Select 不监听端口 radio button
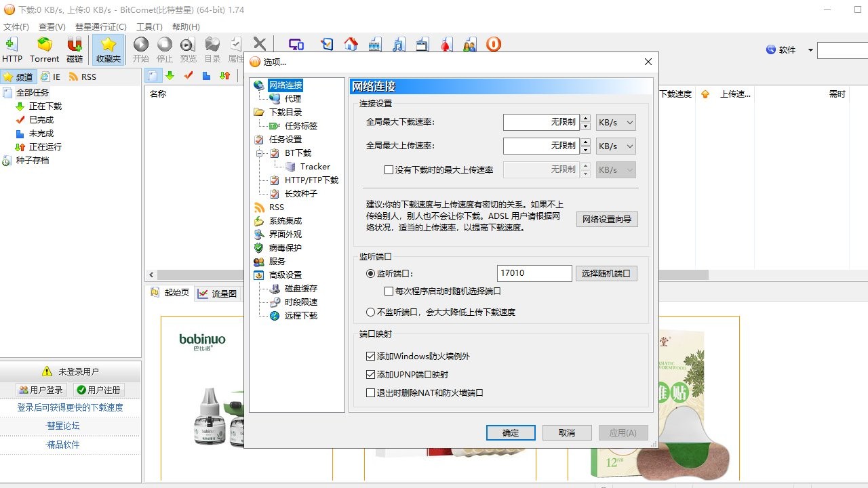Screen dimensions: 868x488 click(x=371, y=312)
